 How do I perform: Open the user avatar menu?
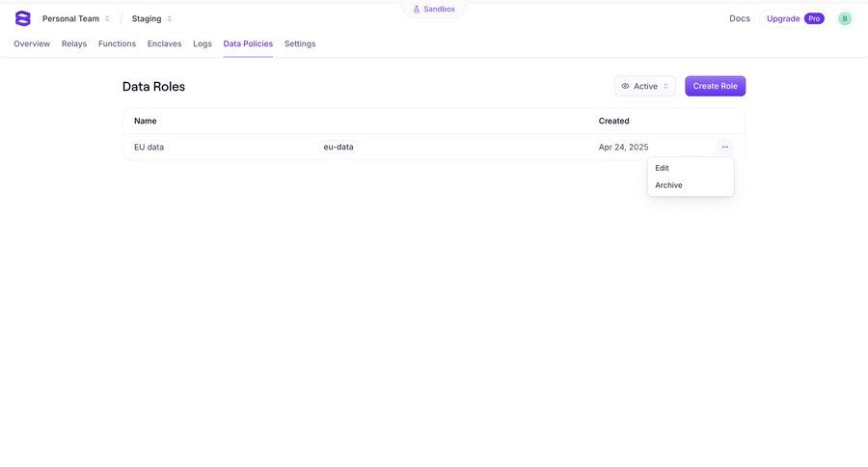click(x=845, y=18)
